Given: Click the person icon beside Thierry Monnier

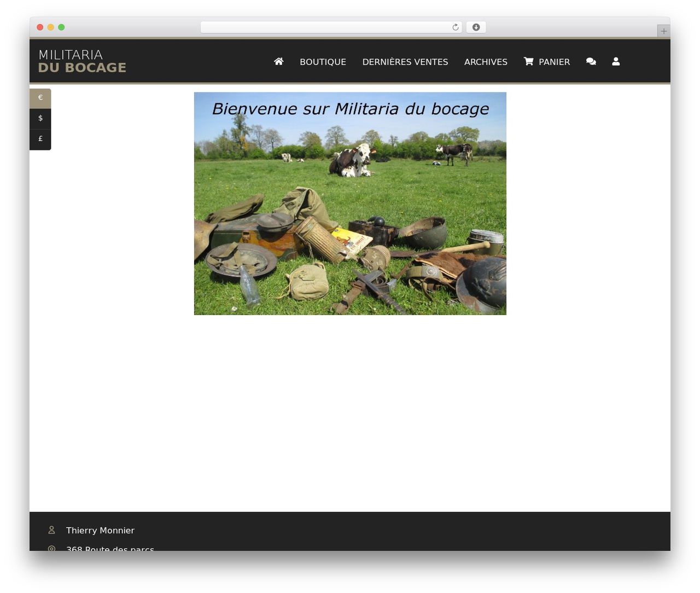Looking at the screenshot, I should click(51, 530).
